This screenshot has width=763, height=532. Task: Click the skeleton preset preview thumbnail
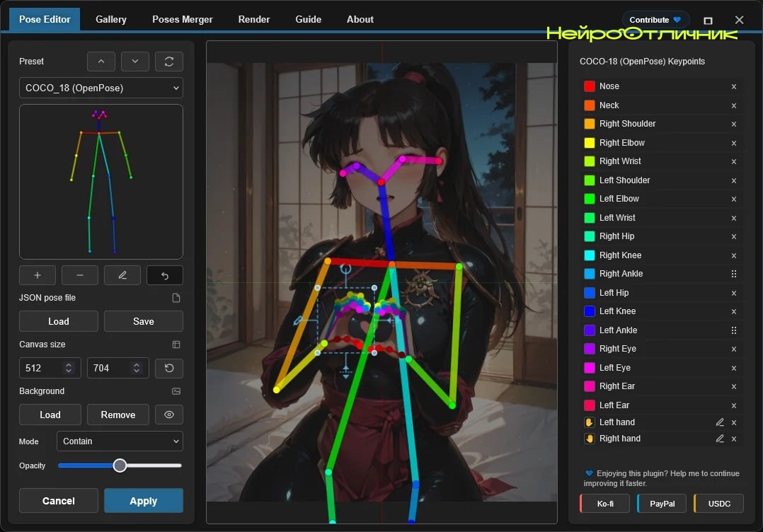click(x=101, y=182)
